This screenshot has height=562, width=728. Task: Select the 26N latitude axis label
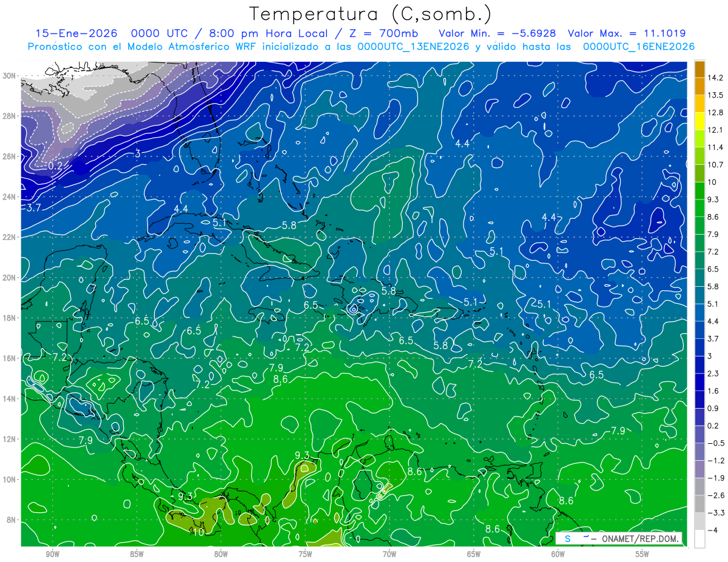(x=10, y=156)
